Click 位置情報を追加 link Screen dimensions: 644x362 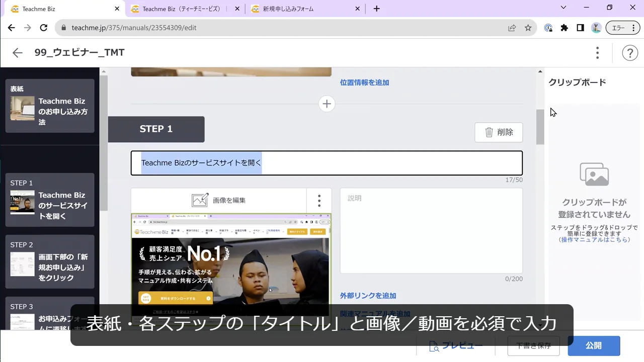pyautogui.click(x=364, y=82)
